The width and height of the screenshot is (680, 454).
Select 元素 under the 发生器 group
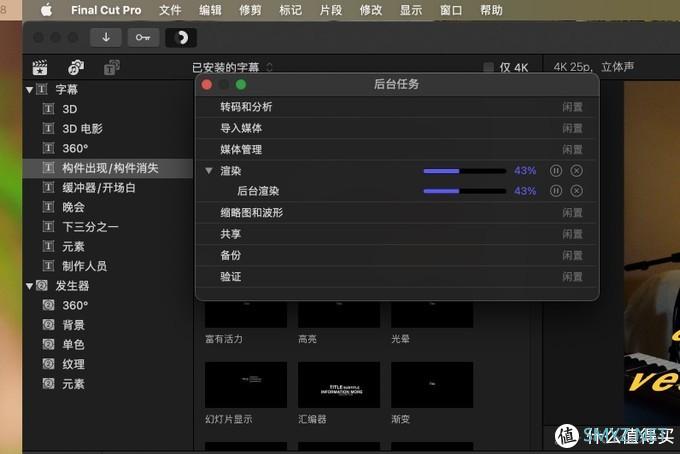[108, 384]
